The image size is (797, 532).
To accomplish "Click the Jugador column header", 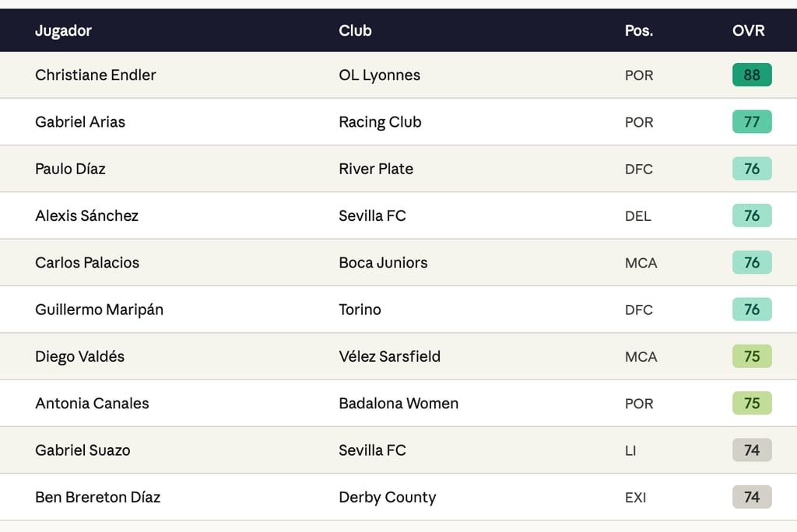I will coord(63,30).
